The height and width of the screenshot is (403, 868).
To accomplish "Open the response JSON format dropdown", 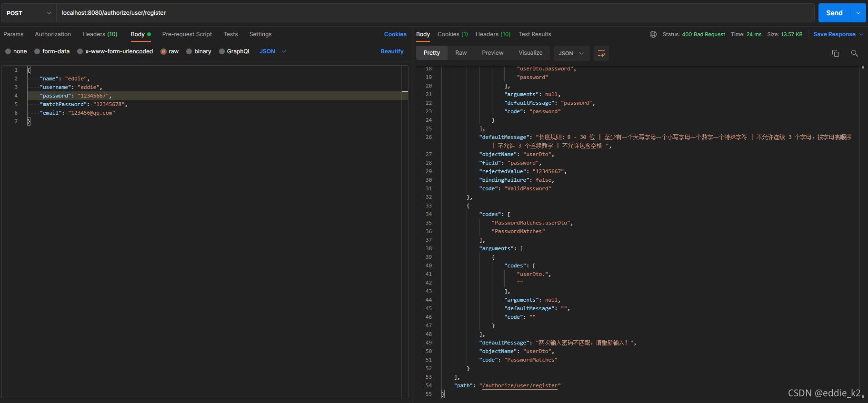I will (571, 53).
